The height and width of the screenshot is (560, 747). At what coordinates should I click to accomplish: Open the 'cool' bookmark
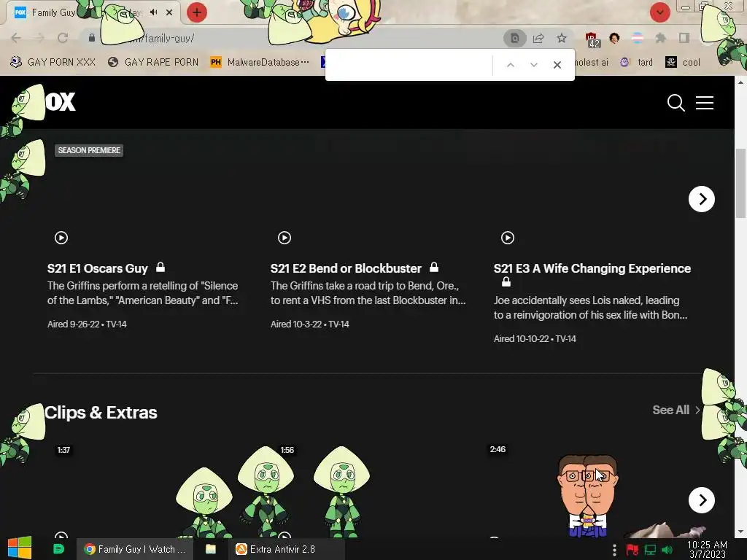coord(683,62)
